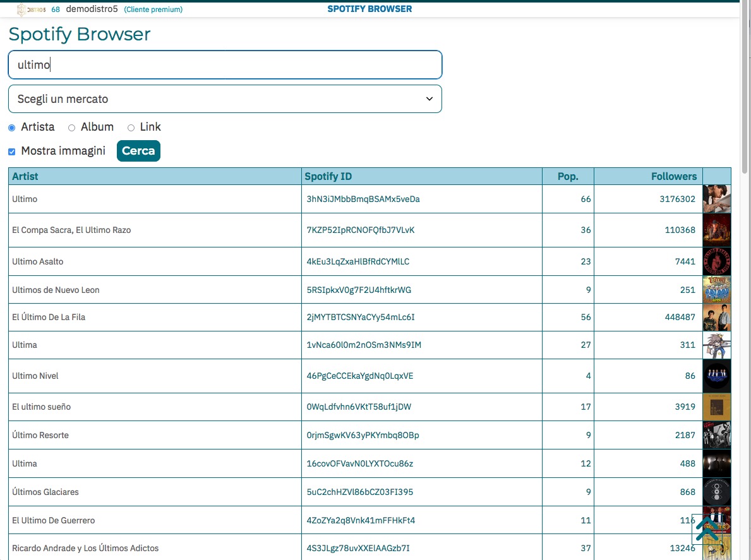Open the Últimos Glaciares thumbnail image
The height and width of the screenshot is (560, 751).
[716, 492]
